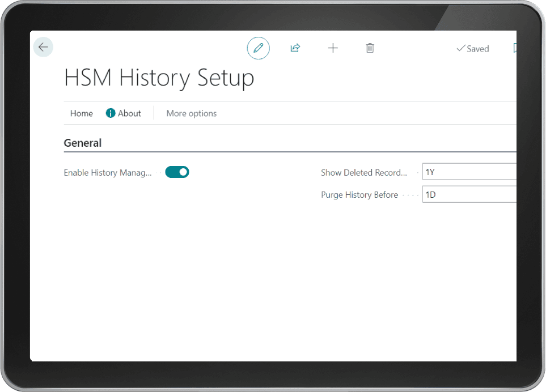This screenshot has height=392, width=546.
Task: Create new record with plus icon
Action: [333, 48]
